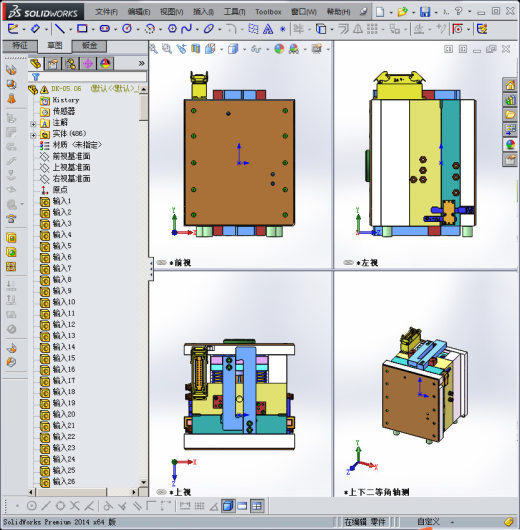This screenshot has width=520, height=530.
Task: Toggle the link views icon beside 前视
Action: (x=161, y=262)
